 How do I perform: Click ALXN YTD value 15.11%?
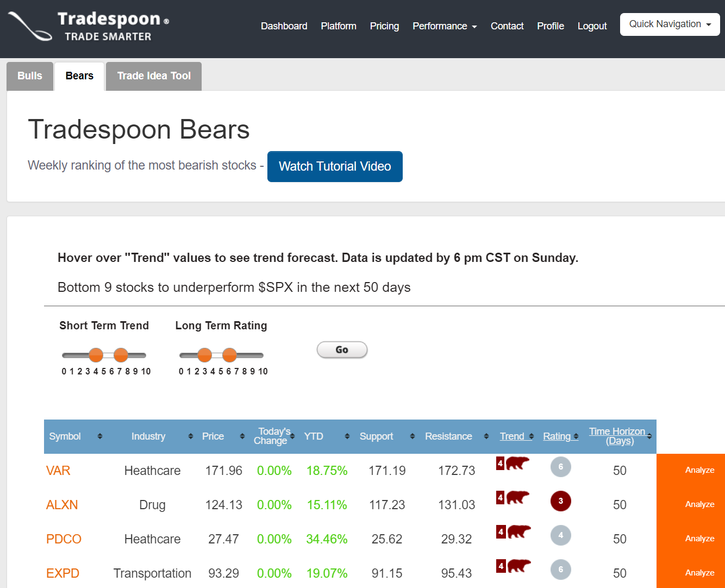tap(327, 505)
